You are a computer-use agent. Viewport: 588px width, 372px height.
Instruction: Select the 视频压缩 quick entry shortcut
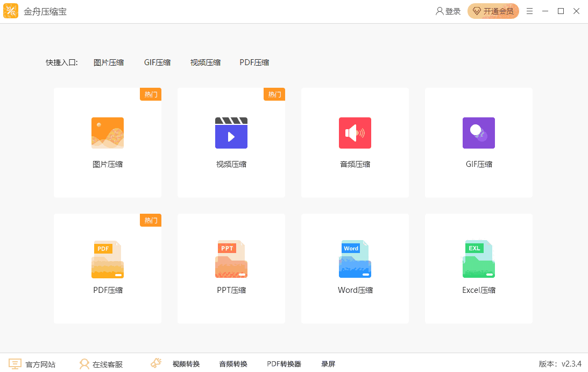[206, 62]
